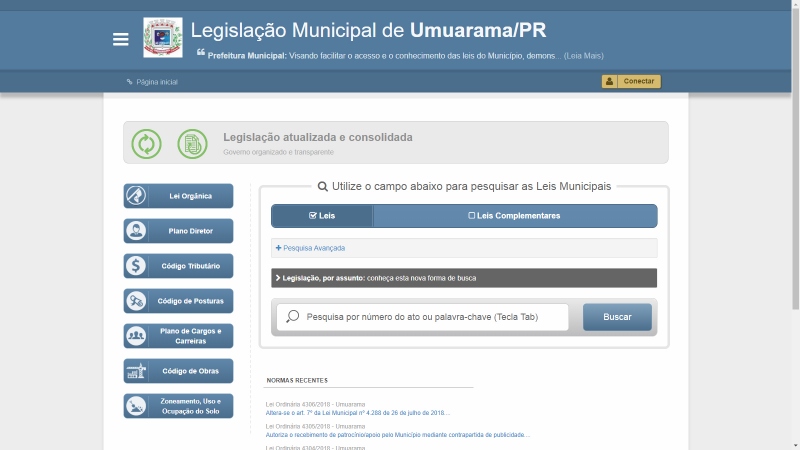The image size is (800, 450).
Task: Click the Legislação atualizada e consolidada banner
Action: pos(396,142)
